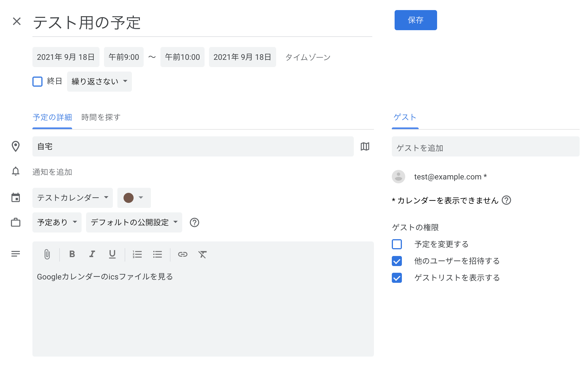The width and height of the screenshot is (588, 370).
Task: Open the brown event color picker
Action: (x=134, y=198)
